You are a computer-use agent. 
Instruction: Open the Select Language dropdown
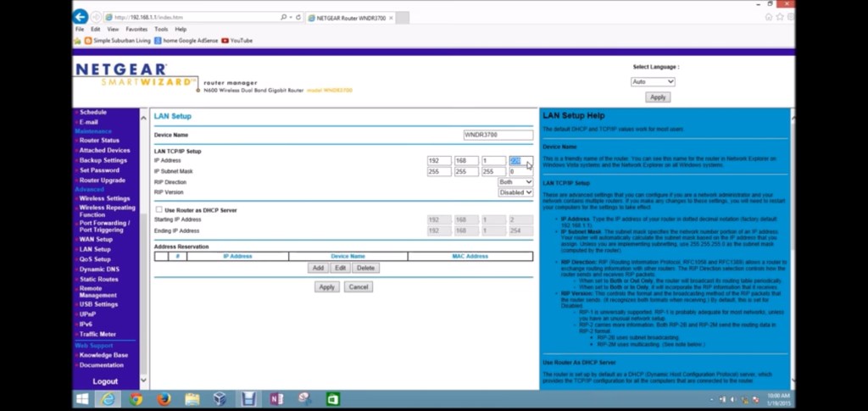point(653,81)
